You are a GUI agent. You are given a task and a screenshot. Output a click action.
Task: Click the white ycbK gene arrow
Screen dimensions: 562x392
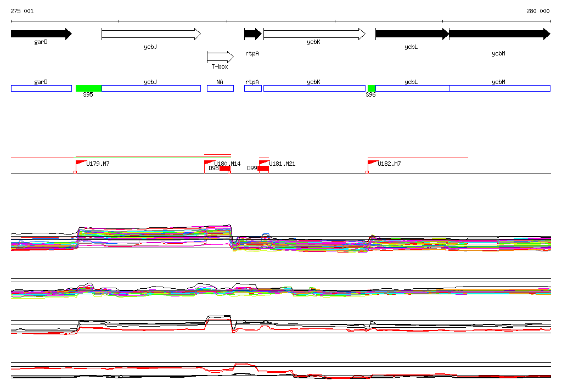click(314, 34)
